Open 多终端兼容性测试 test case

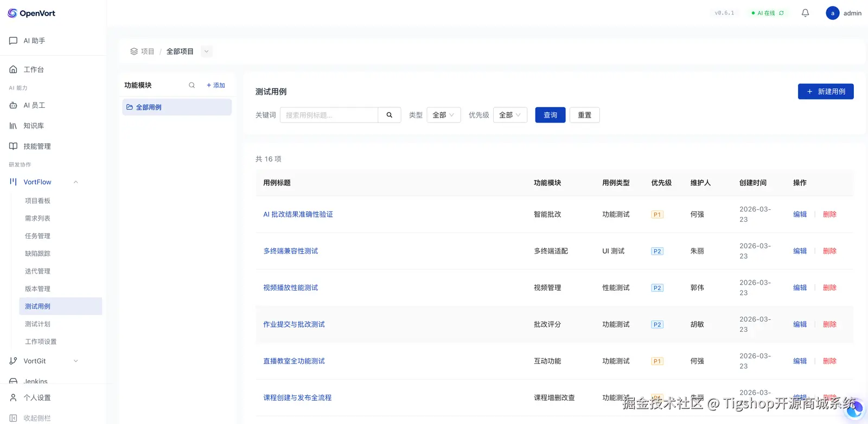coord(291,251)
